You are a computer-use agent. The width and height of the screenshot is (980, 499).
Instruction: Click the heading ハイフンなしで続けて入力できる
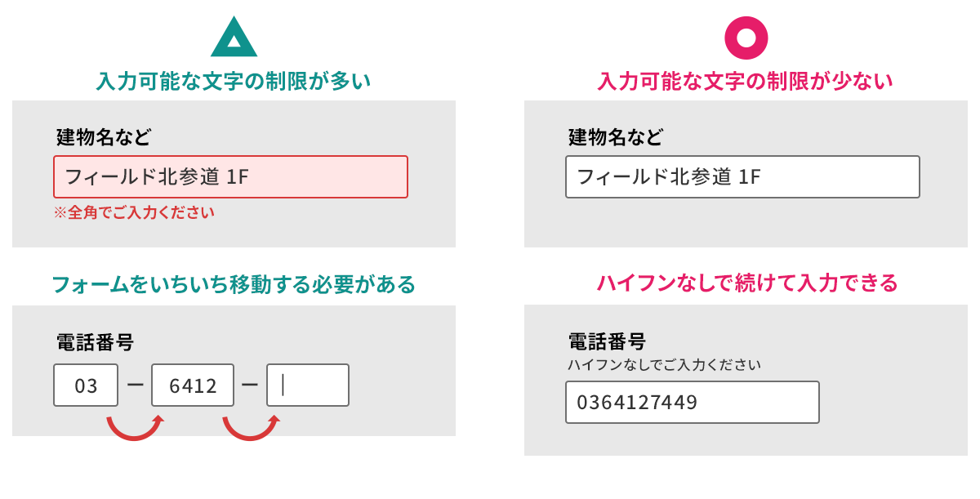(x=746, y=283)
